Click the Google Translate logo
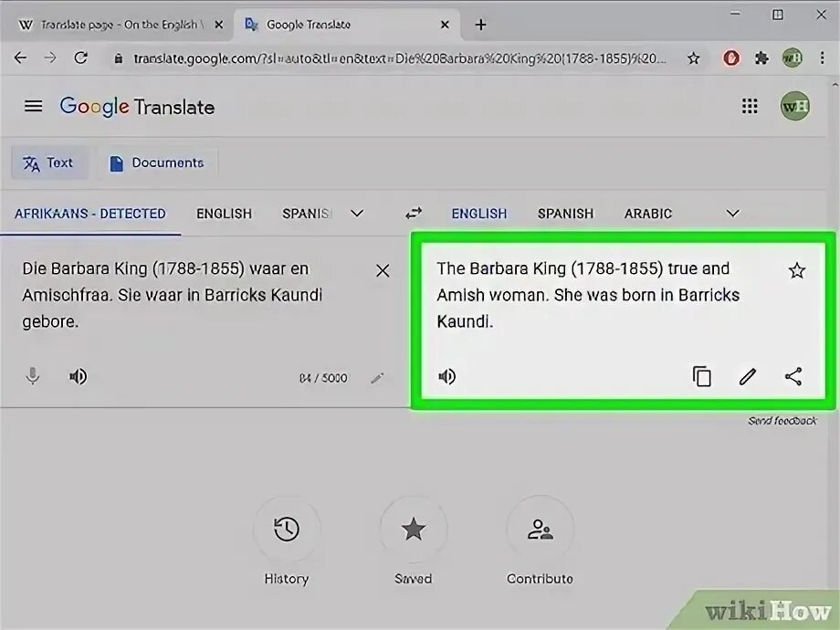The width and height of the screenshot is (840, 630). [x=137, y=107]
